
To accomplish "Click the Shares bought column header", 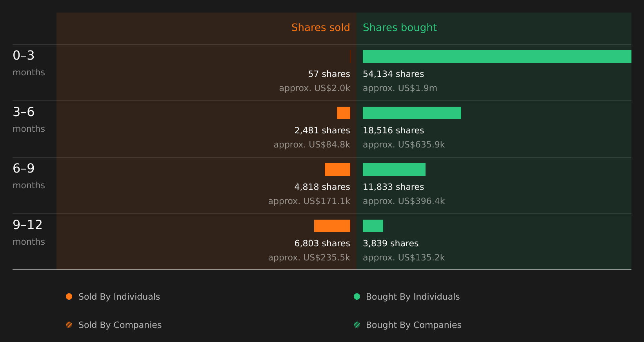I will click(x=400, y=28).
